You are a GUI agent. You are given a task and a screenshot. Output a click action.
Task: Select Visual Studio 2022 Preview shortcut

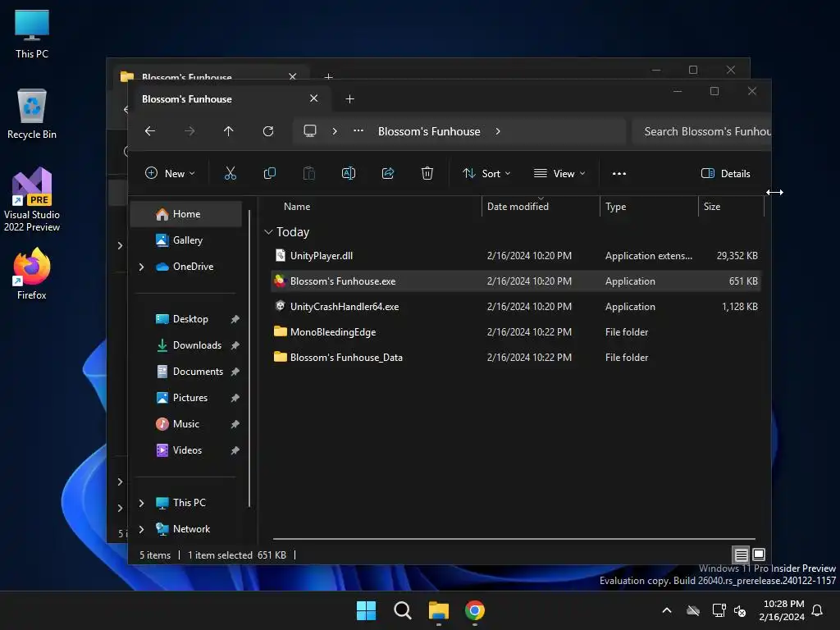(x=32, y=200)
